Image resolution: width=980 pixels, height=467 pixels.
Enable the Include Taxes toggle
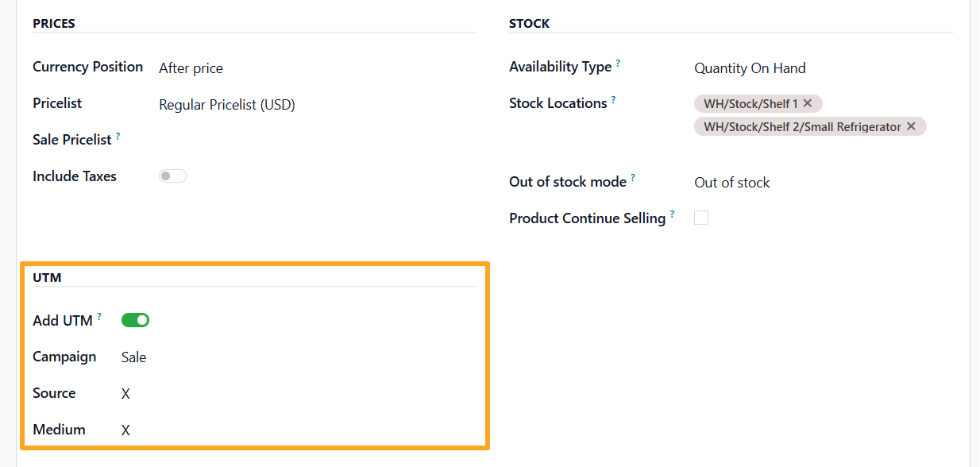pyautogui.click(x=172, y=176)
